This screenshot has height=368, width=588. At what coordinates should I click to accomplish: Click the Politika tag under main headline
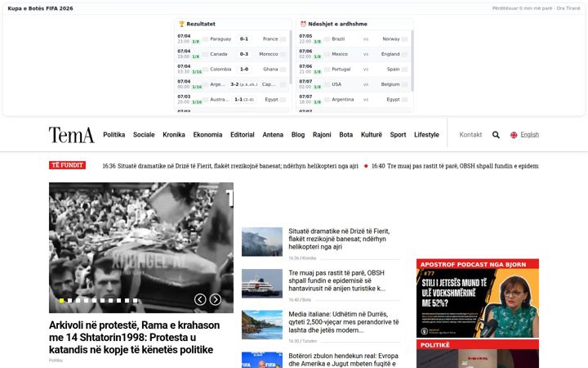56,360
